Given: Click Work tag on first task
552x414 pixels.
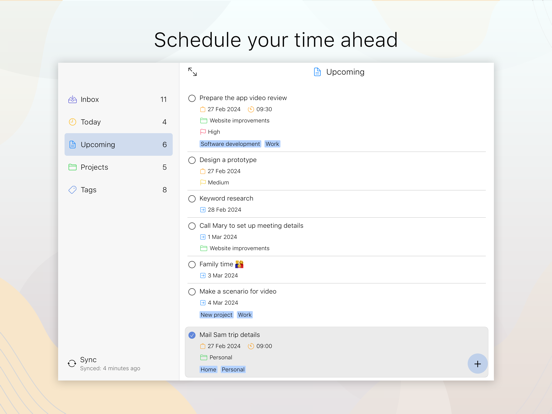Looking at the screenshot, I should click(272, 144).
